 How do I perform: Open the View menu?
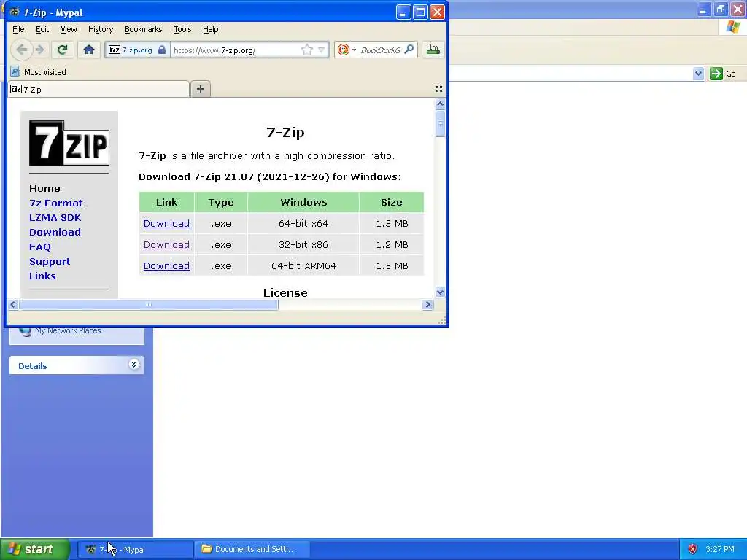pos(69,29)
